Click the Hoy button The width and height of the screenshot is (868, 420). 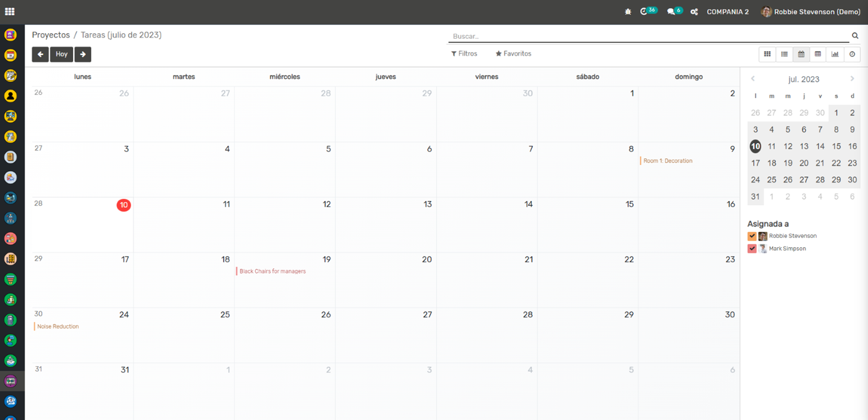click(x=62, y=54)
